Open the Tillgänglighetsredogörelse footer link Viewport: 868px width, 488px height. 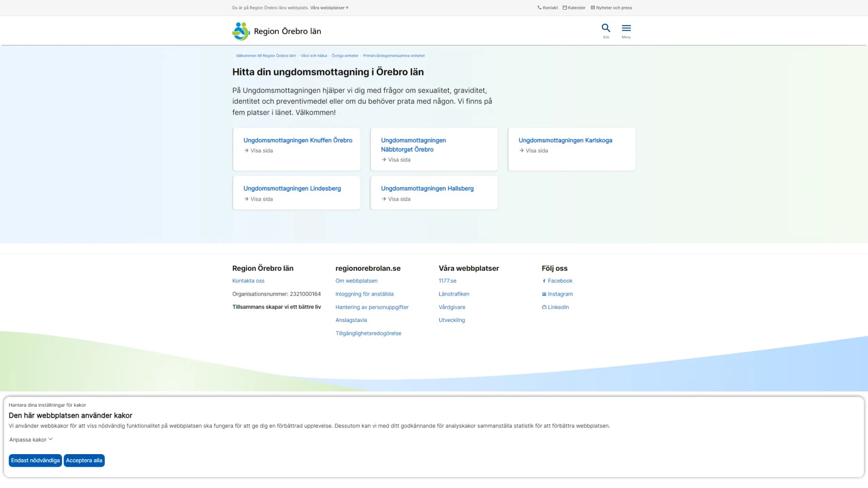tap(368, 333)
